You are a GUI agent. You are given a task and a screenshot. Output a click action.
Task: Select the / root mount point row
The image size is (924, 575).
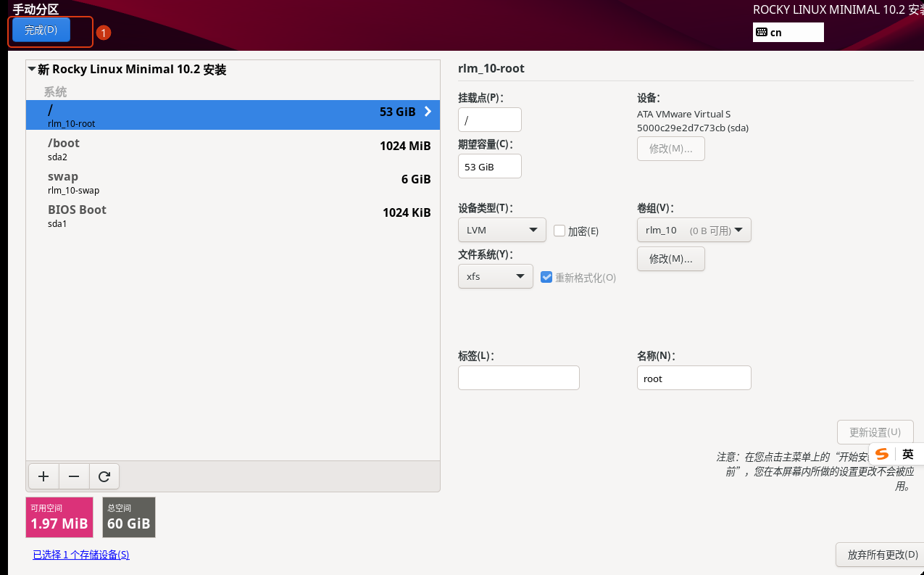[233, 115]
